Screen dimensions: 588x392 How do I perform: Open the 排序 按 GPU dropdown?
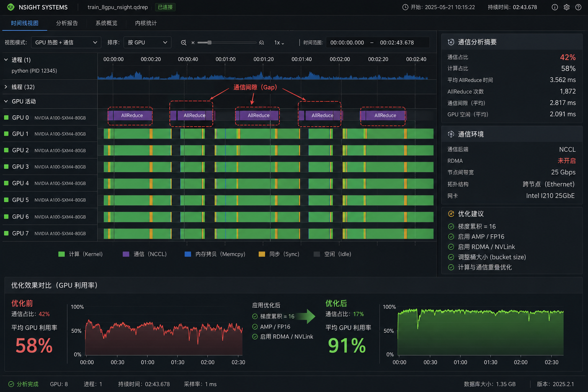point(147,42)
